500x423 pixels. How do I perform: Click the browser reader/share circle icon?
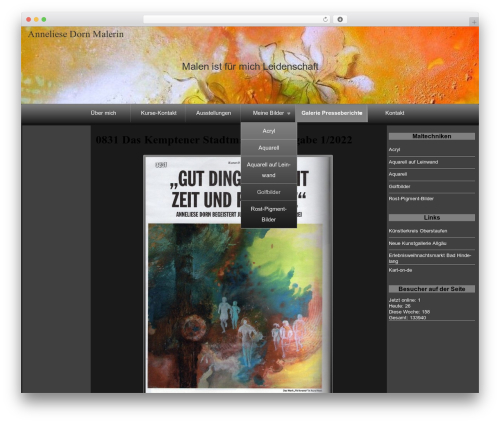point(340,19)
